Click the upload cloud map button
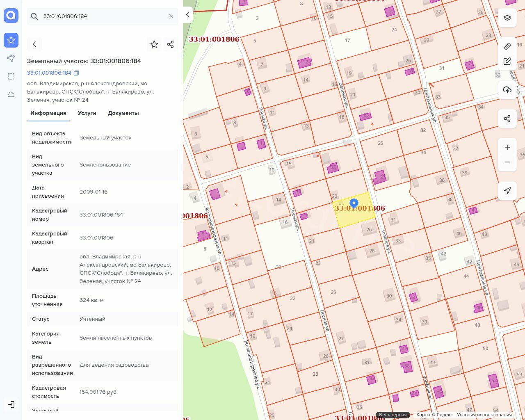The image size is (525, 420). tap(507, 90)
